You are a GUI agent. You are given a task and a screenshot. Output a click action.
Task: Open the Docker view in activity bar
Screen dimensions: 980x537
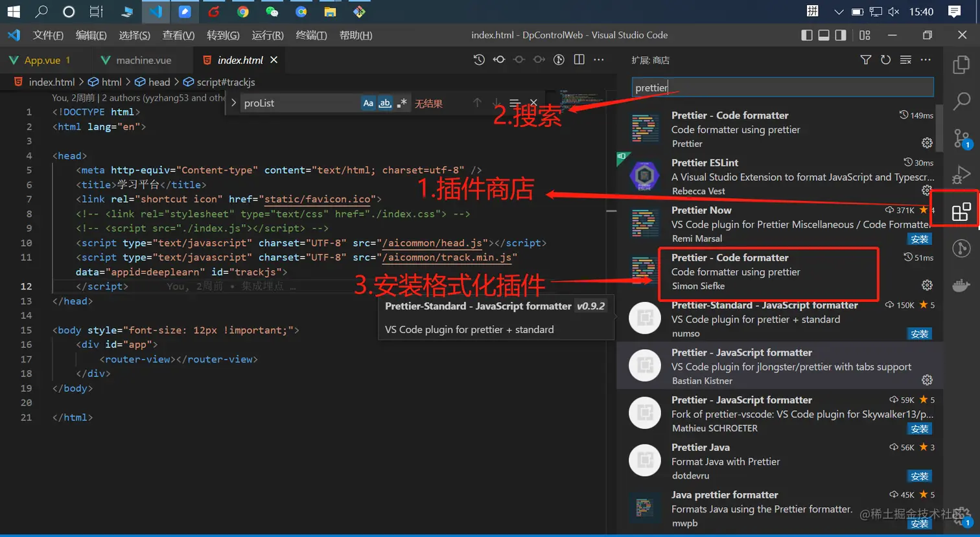tap(961, 285)
